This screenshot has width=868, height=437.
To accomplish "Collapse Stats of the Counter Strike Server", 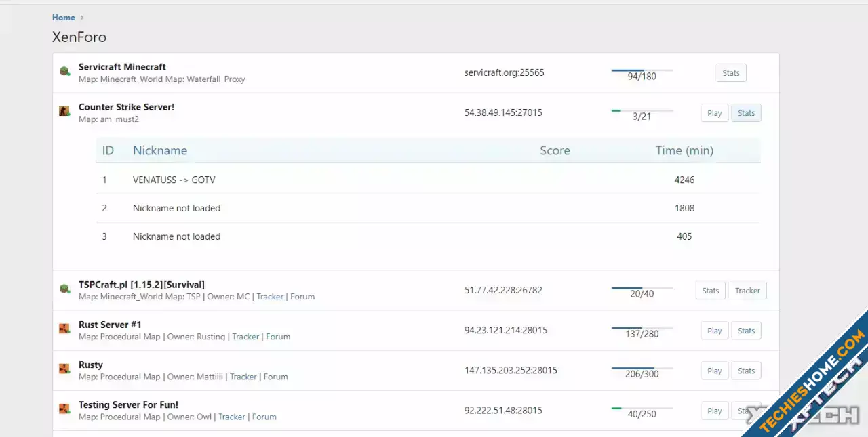I will point(746,113).
